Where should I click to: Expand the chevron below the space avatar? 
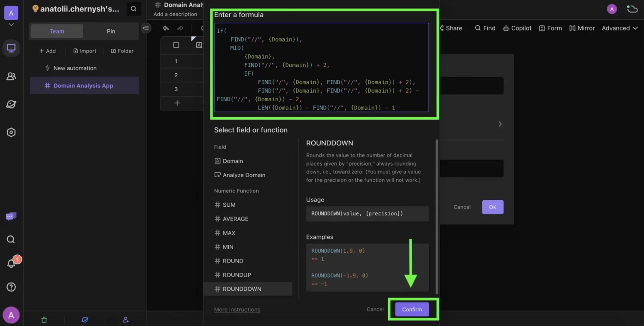click(x=11, y=25)
